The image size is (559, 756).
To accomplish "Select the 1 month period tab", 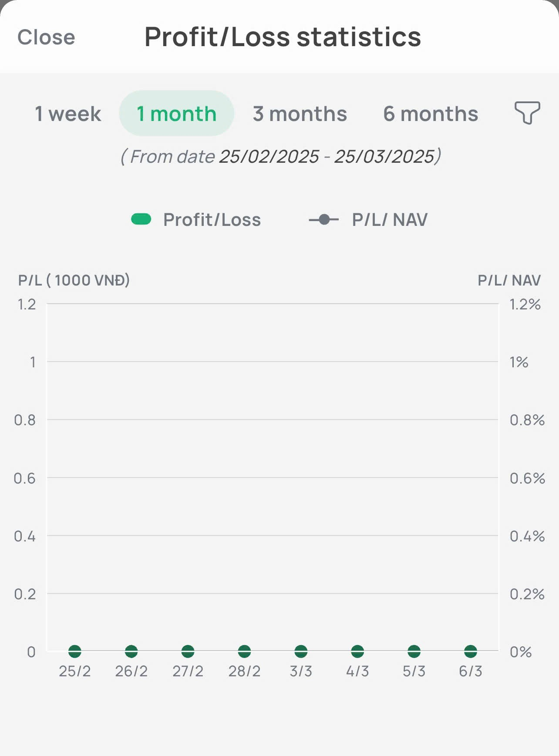I will coord(176,114).
